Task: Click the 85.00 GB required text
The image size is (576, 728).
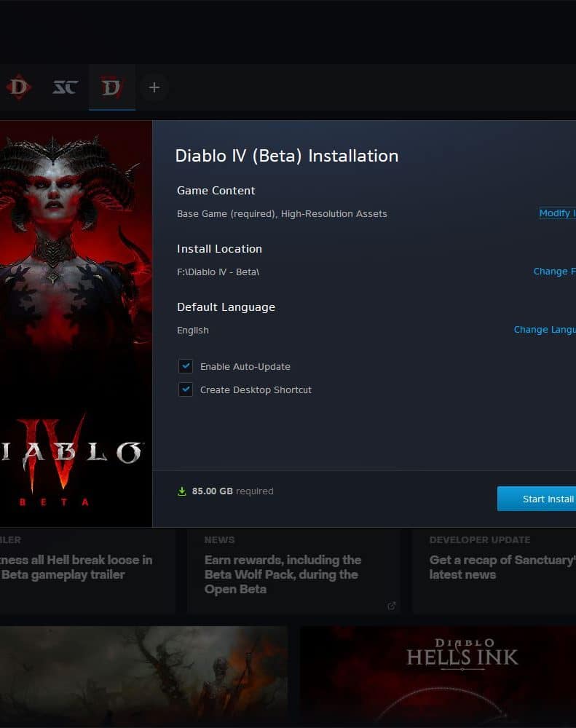Action: point(233,491)
